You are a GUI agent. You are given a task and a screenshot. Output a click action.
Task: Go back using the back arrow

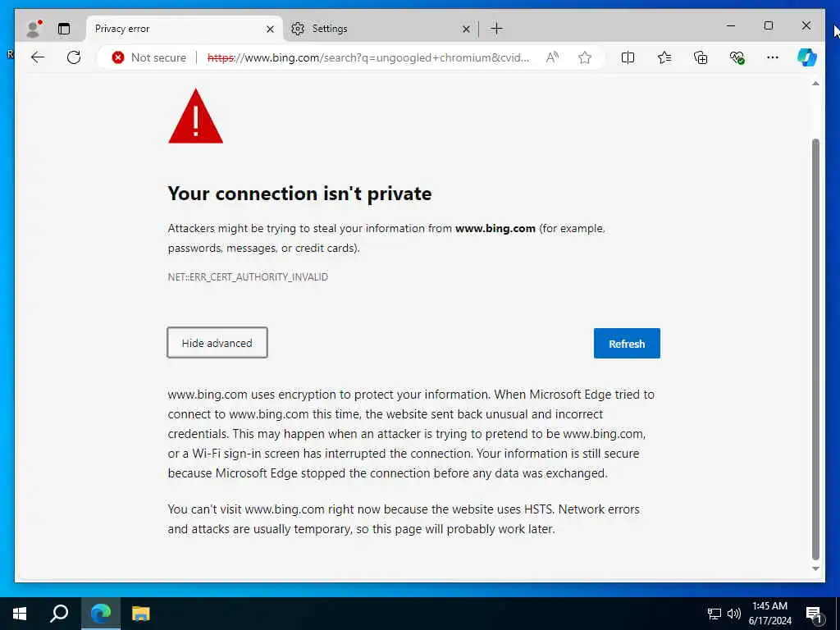[x=38, y=57]
